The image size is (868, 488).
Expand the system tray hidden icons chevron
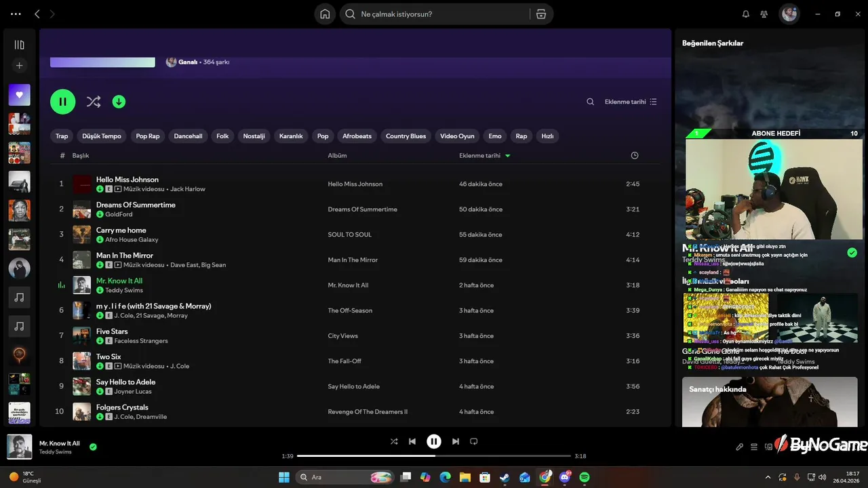767,477
